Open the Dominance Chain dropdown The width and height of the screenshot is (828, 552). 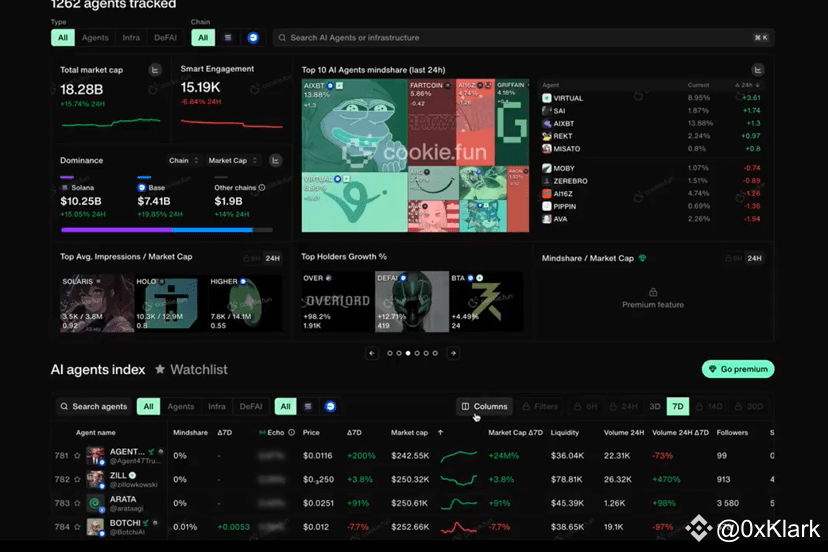(x=184, y=161)
